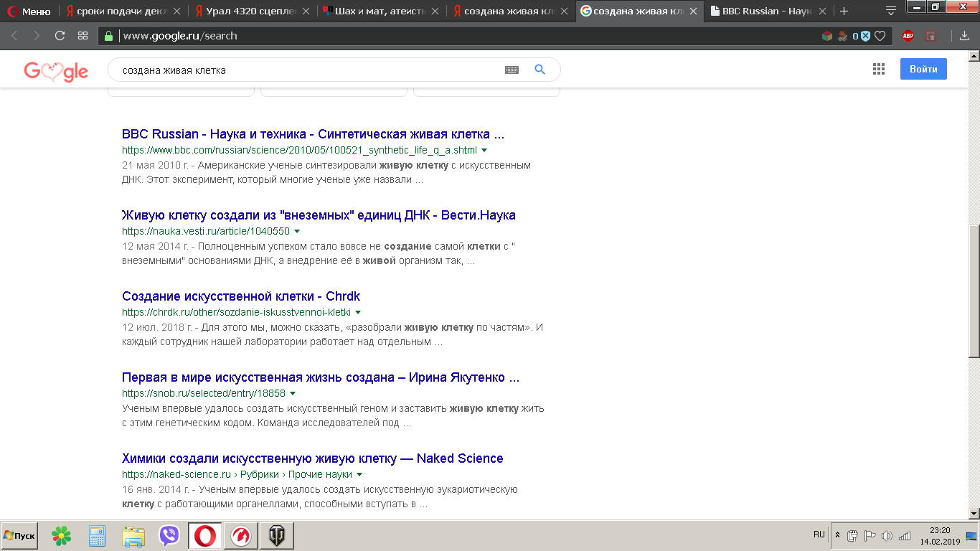Expand the dropdown arrow next to naked-science.ru URL
This screenshot has width=980, height=551.
tap(359, 475)
